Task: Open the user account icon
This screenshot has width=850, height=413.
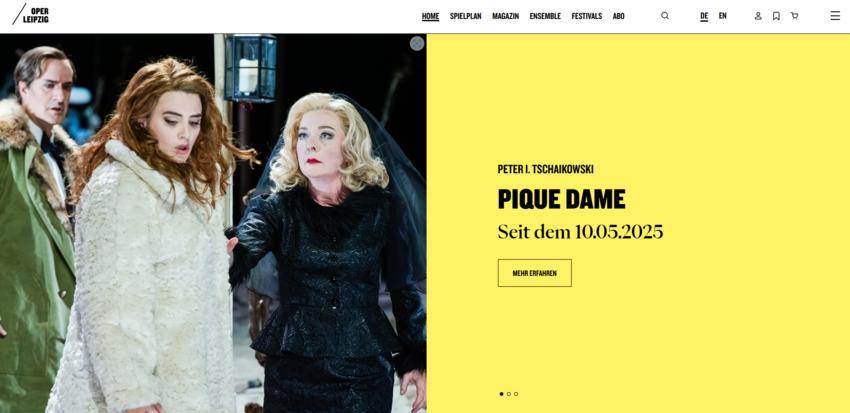Action: point(758,16)
